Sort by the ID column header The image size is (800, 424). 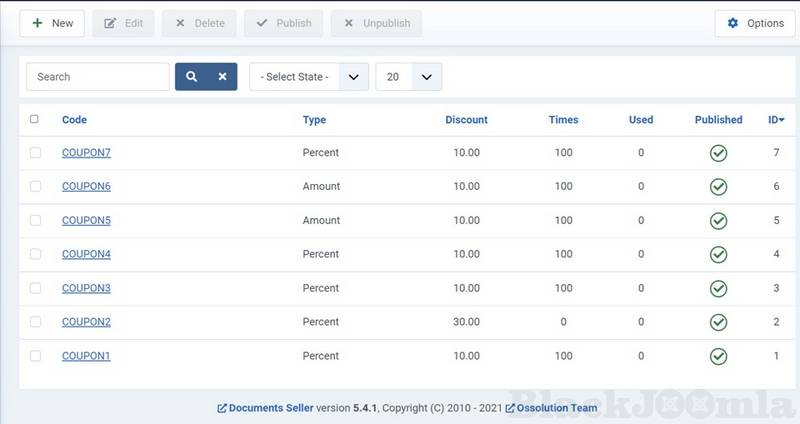pyautogui.click(x=775, y=120)
